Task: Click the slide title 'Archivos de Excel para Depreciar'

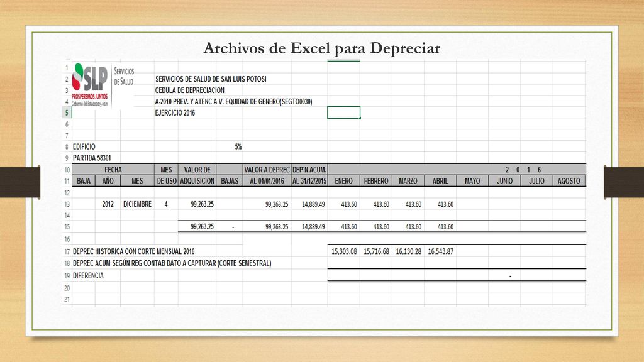Action: [x=321, y=48]
